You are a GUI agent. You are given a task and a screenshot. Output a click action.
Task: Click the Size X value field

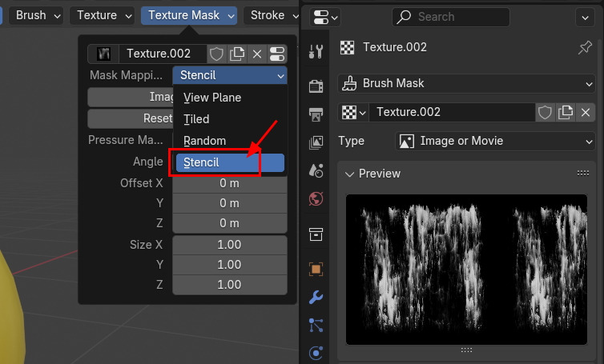tap(230, 245)
